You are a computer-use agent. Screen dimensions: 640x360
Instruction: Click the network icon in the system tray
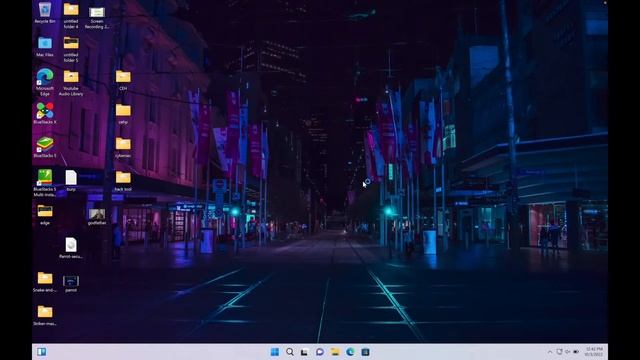(560, 352)
